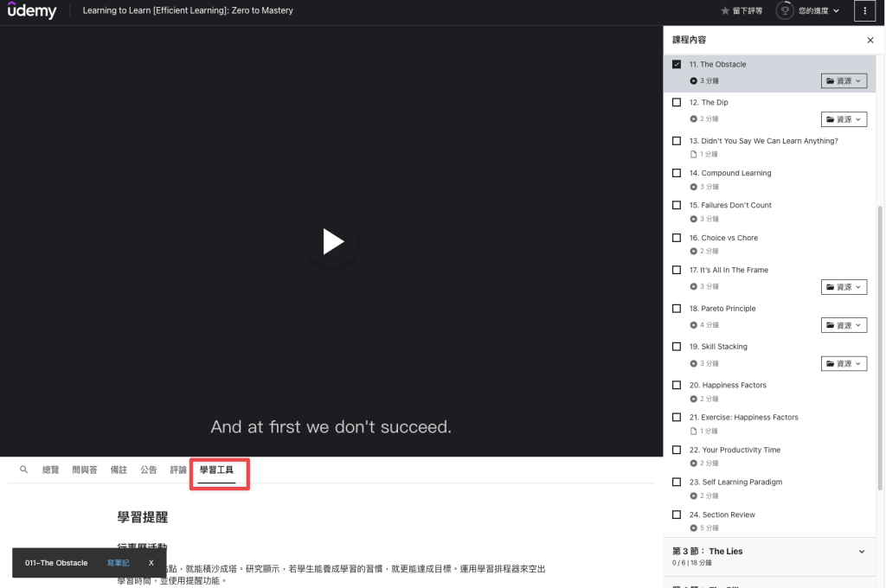Viewport: 886px width, 588px height.
Task: Play the video with the center play button
Action: click(332, 241)
